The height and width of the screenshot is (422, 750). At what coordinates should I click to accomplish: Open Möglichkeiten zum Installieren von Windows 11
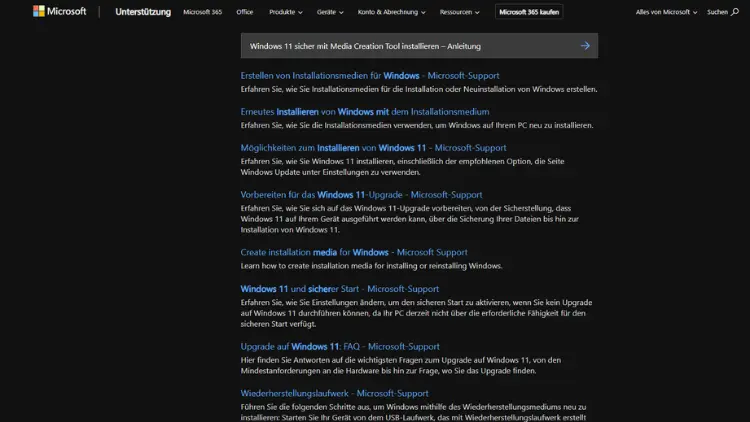[x=373, y=148]
